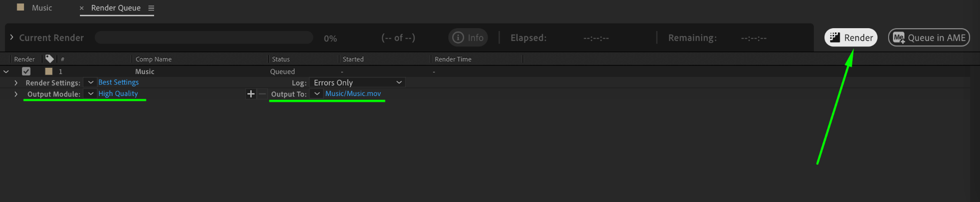980x202 pixels.
Task: Expand the Output Module details
Action: tap(16, 94)
